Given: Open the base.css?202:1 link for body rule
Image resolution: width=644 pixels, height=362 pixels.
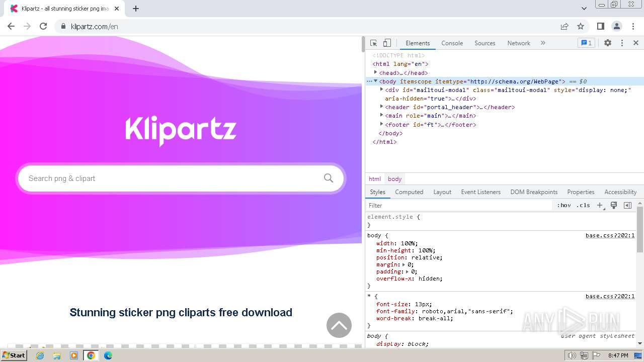Looking at the screenshot, I should point(610,235).
